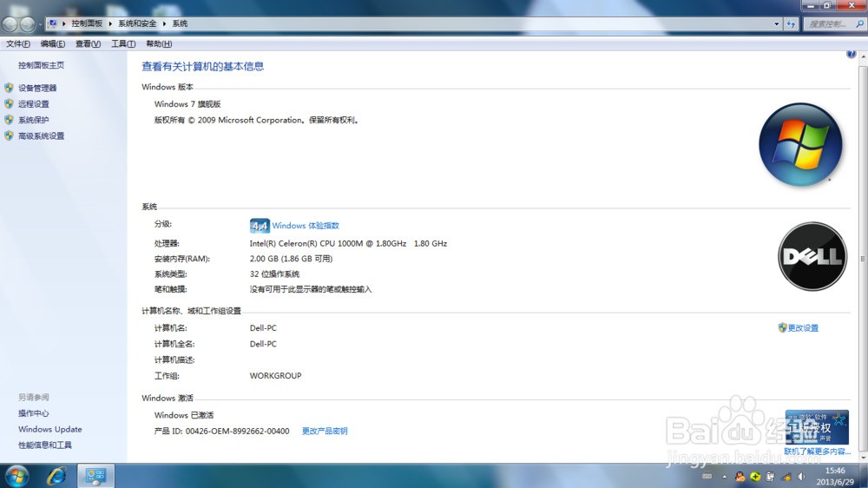This screenshot has height=488, width=868.
Task: Open the address bar history dropdown
Action: coord(776,23)
